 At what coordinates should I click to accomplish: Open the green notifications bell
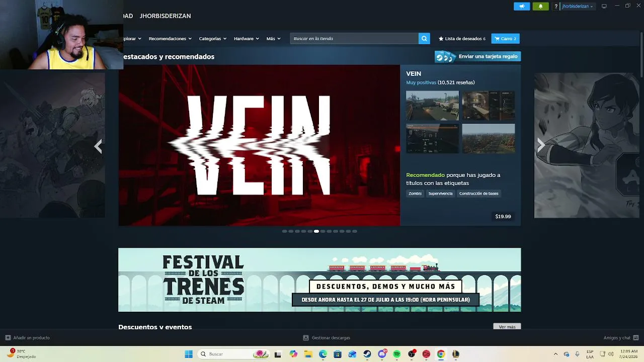click(x=540, y=6)
